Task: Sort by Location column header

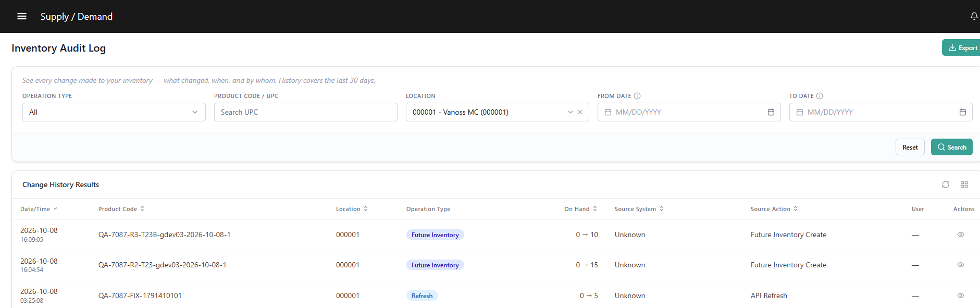Action: click(352, 209)
